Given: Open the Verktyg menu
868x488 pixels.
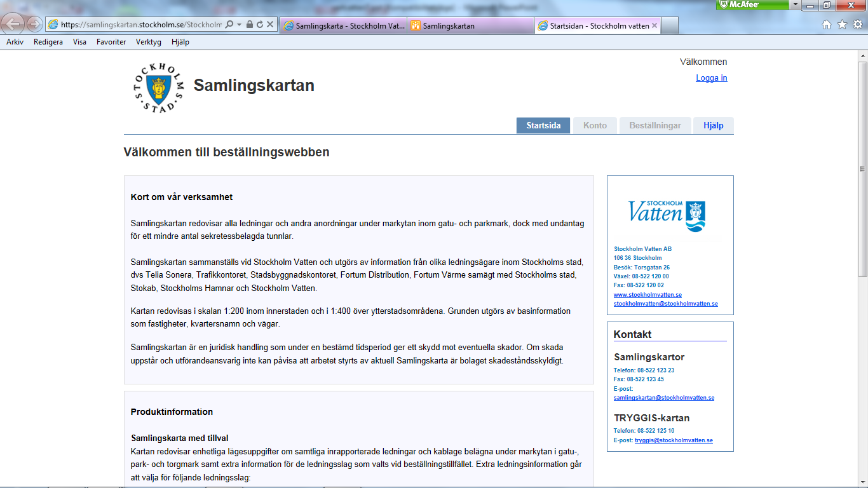Looking at the screenshot, I should coord(149,42).
